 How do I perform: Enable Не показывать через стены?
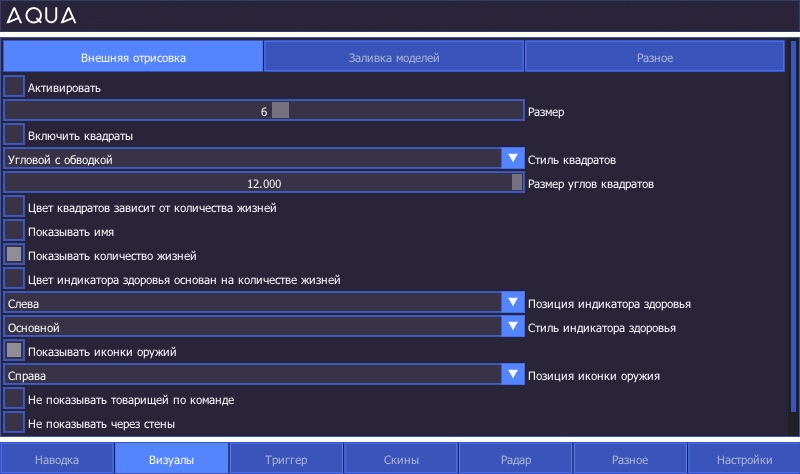pos(14,423)
